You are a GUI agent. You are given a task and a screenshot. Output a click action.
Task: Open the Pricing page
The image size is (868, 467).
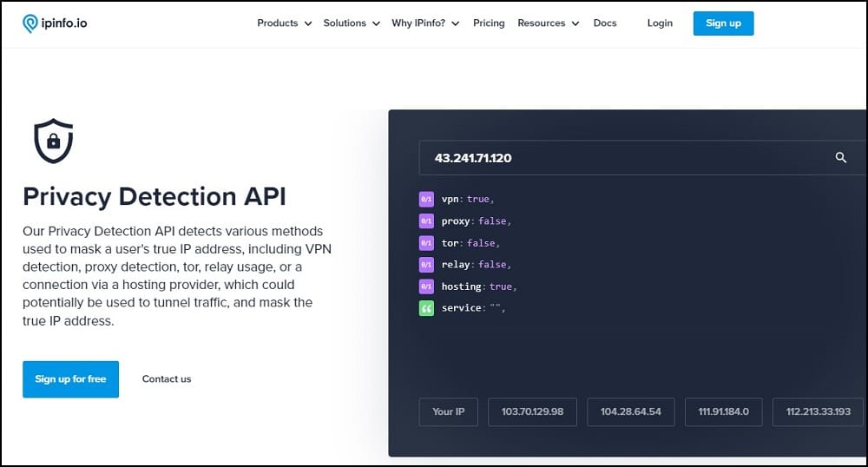pos(489,23)
